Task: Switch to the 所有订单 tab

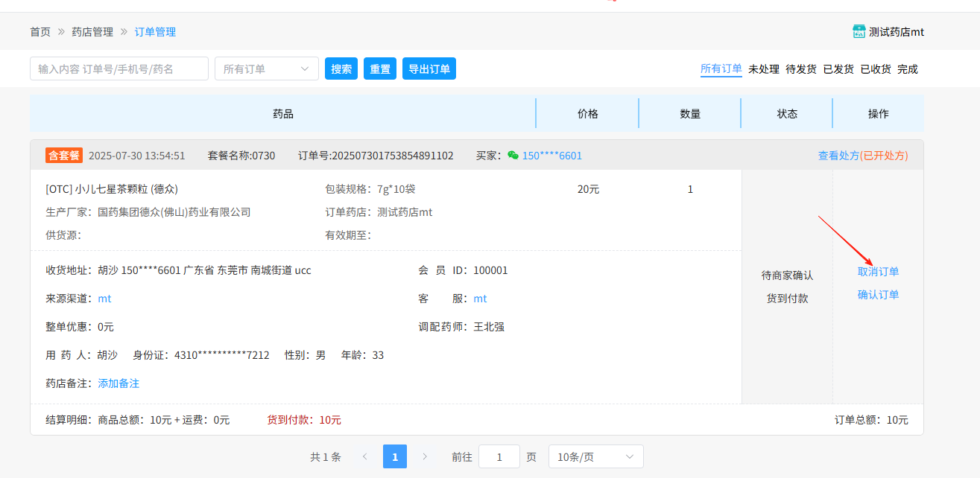Action: (x=721, y=69)
